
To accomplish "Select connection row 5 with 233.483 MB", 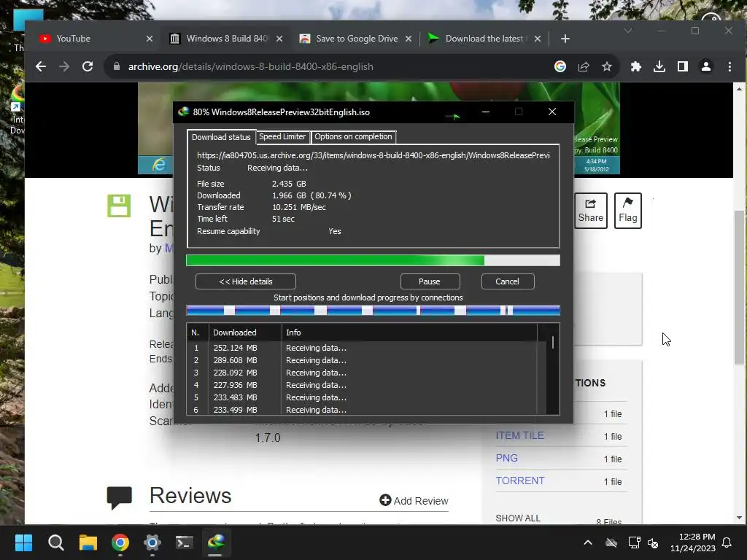I will [362, 397].
